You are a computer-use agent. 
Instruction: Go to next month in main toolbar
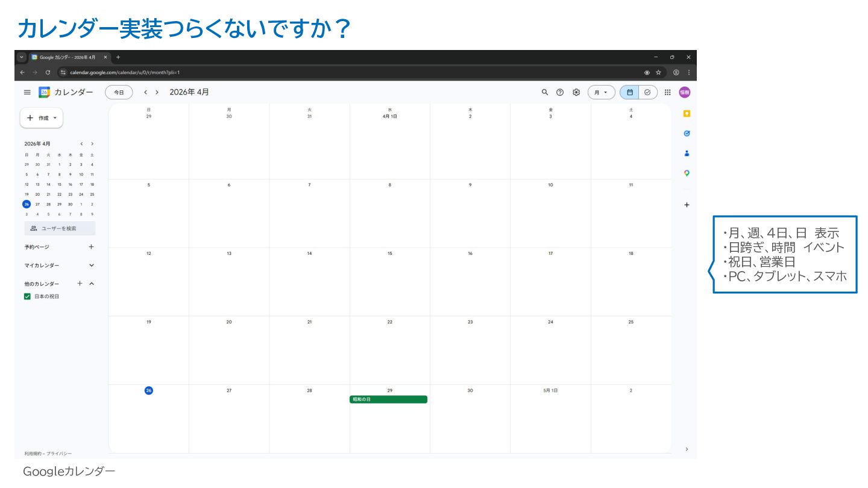(x=157, y=92)
